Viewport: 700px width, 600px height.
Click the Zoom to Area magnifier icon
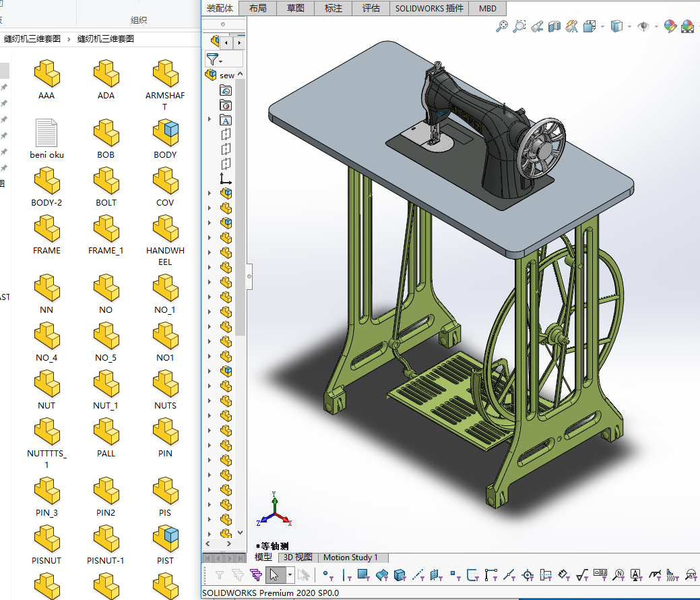[519, 26]
